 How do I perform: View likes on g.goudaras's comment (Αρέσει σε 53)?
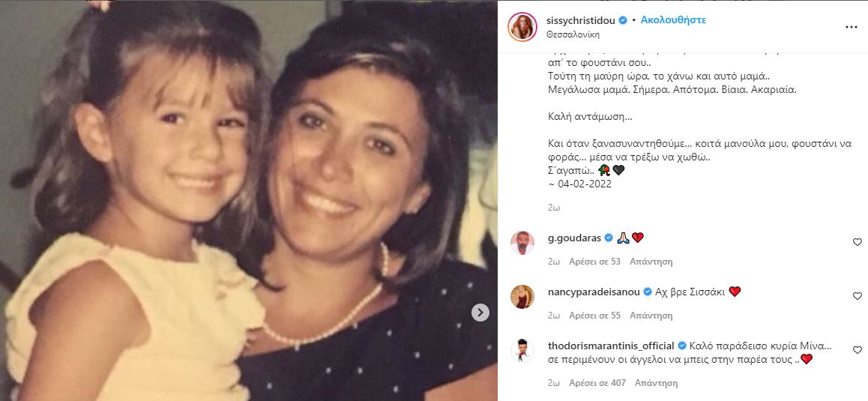tap(594, 262)
